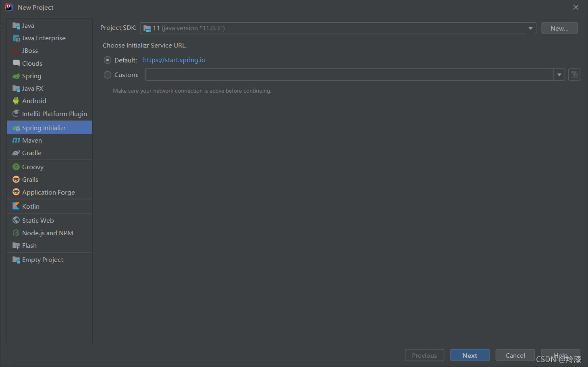588x367 pixels.
Task: Select the Java FX label
Action: point(33,89)
